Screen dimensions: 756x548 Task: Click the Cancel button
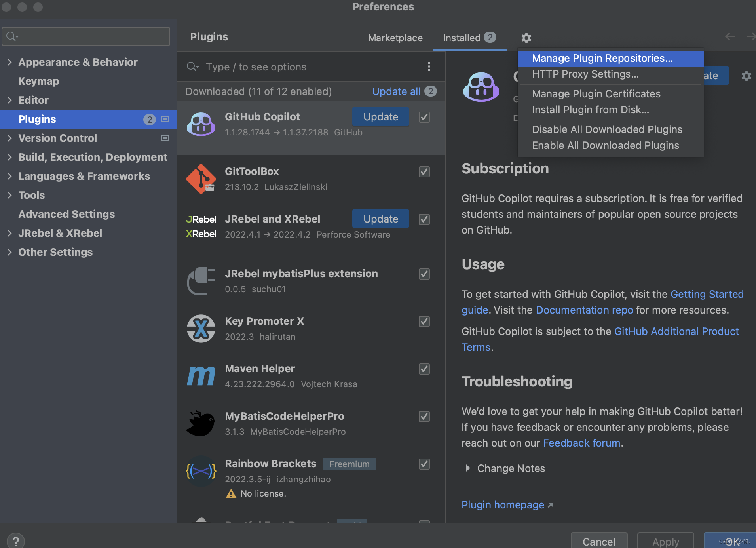point(599,541)
